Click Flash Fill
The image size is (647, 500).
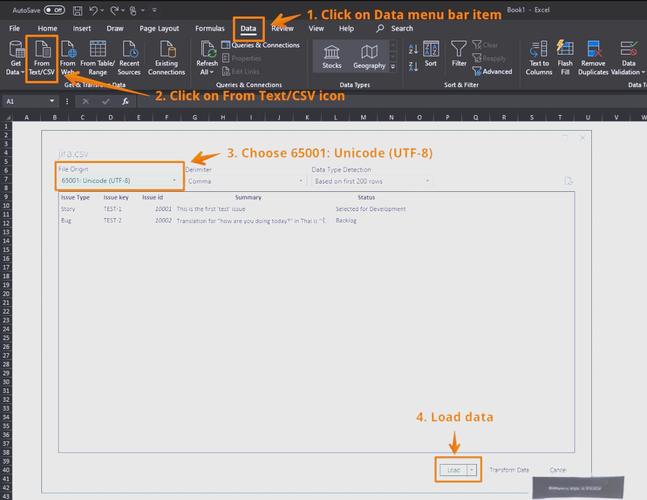(565, 58)
